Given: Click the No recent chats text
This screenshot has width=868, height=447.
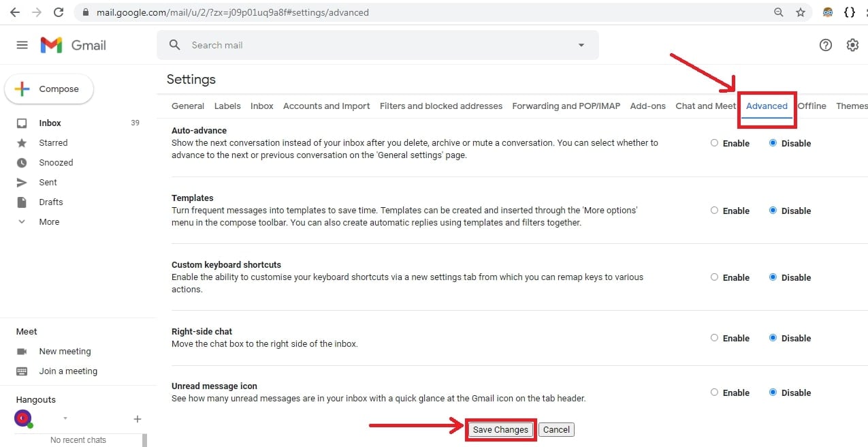Looking at the screenshot, I should tap(78, 440).
